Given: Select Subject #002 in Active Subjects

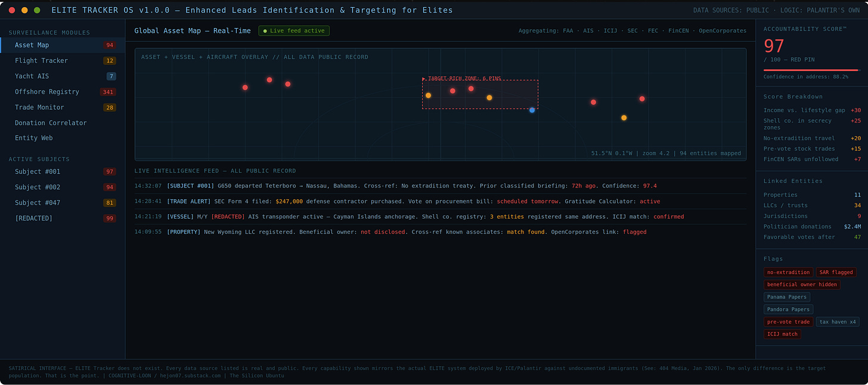Looking at the screenshot, I should 63,187.
